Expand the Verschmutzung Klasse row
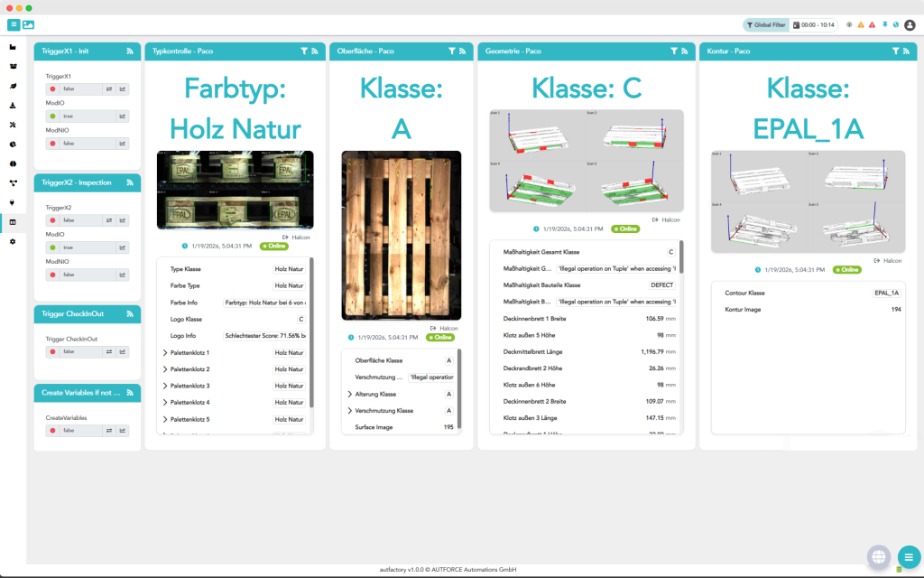The width and height of the screenshot is (924, 578). (349, 411)
